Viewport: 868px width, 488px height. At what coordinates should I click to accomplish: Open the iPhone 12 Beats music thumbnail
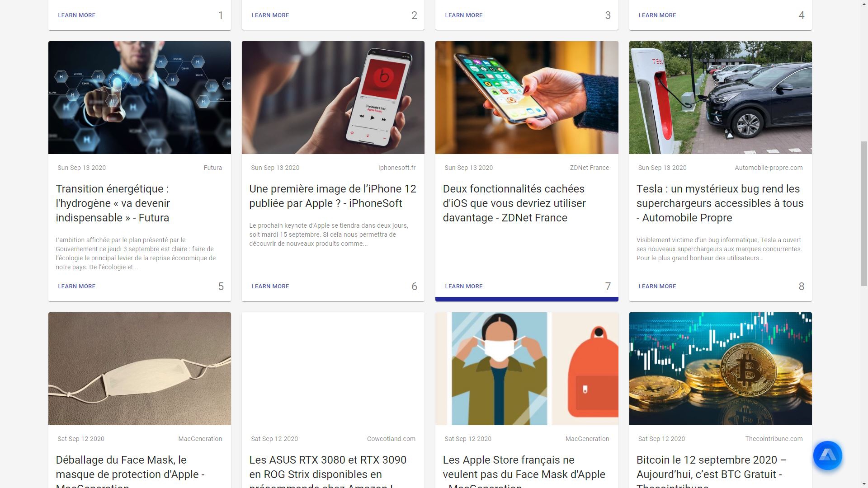[333, 98]
